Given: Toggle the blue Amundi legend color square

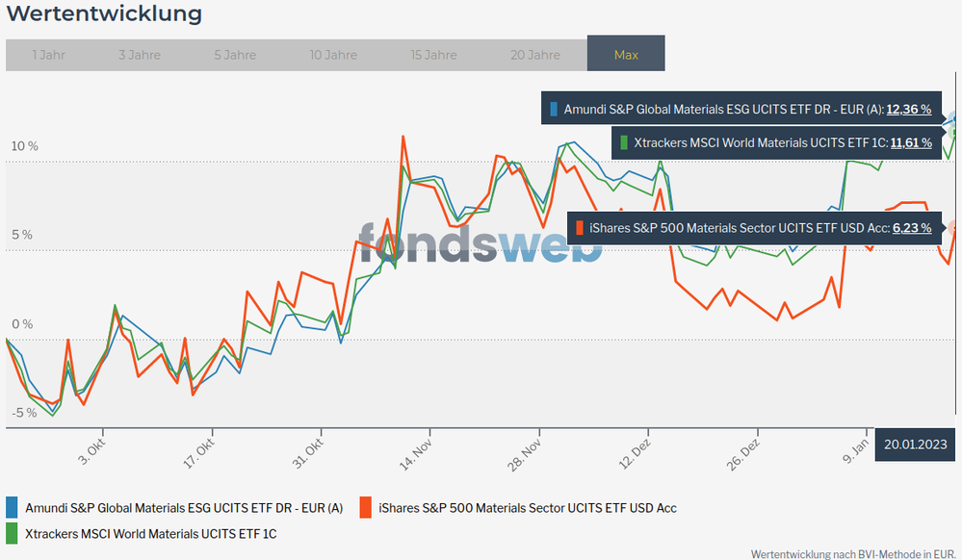Looking at the screenshot, I should [x=13, y=507].
